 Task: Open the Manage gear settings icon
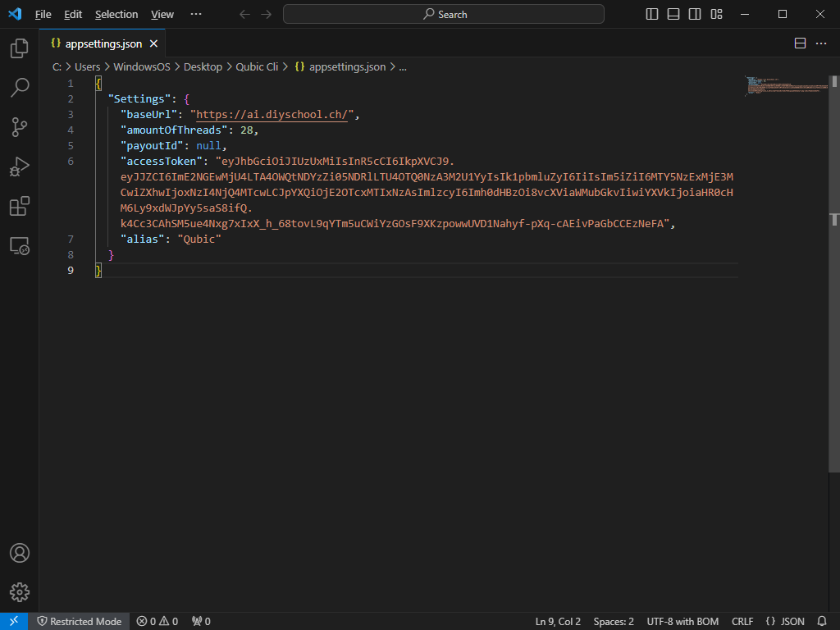[x=20, y=591]
